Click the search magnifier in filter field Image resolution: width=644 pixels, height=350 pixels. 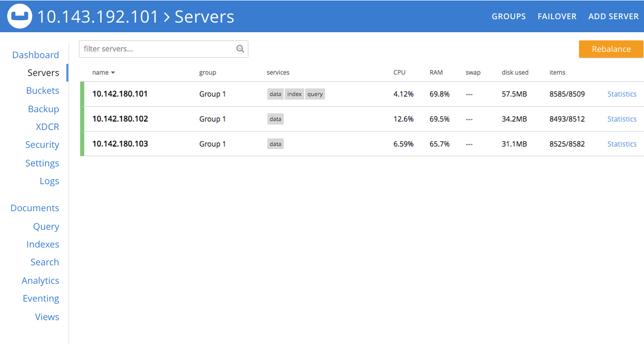click(240, 49)
